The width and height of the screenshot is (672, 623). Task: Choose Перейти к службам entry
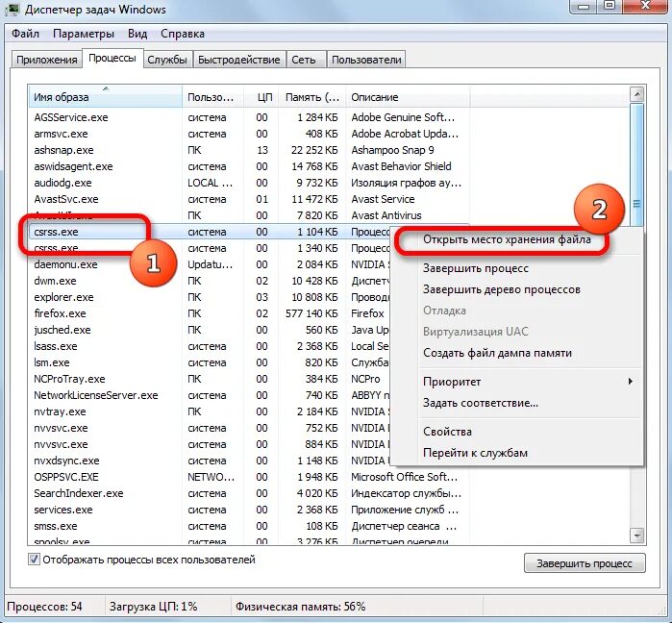pos(475,453)
